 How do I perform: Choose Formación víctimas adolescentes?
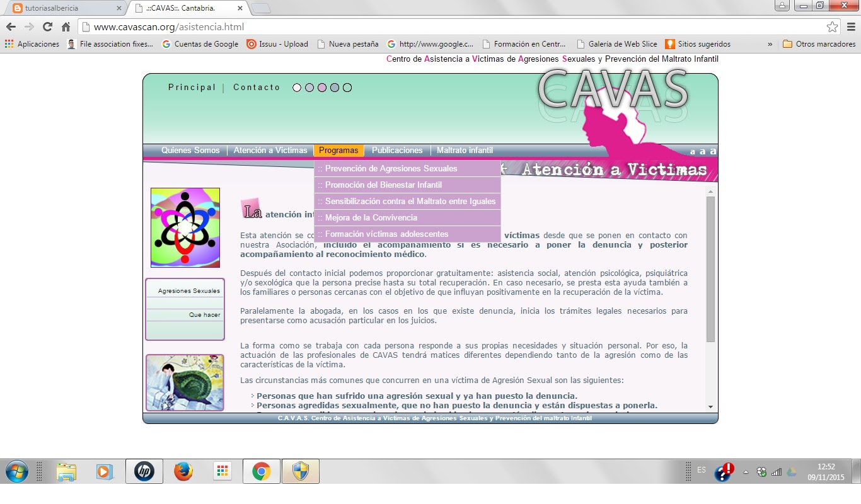tap(407, 234)
